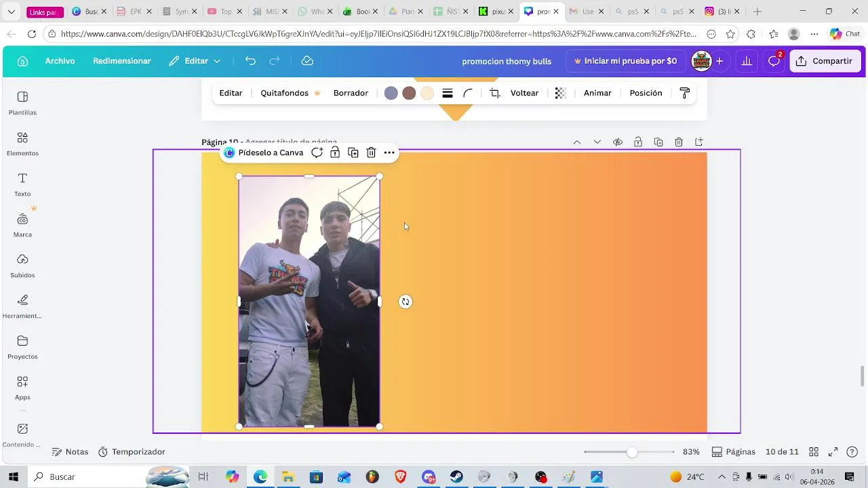Duplicate page 10 icon

[x=658, y=142]
